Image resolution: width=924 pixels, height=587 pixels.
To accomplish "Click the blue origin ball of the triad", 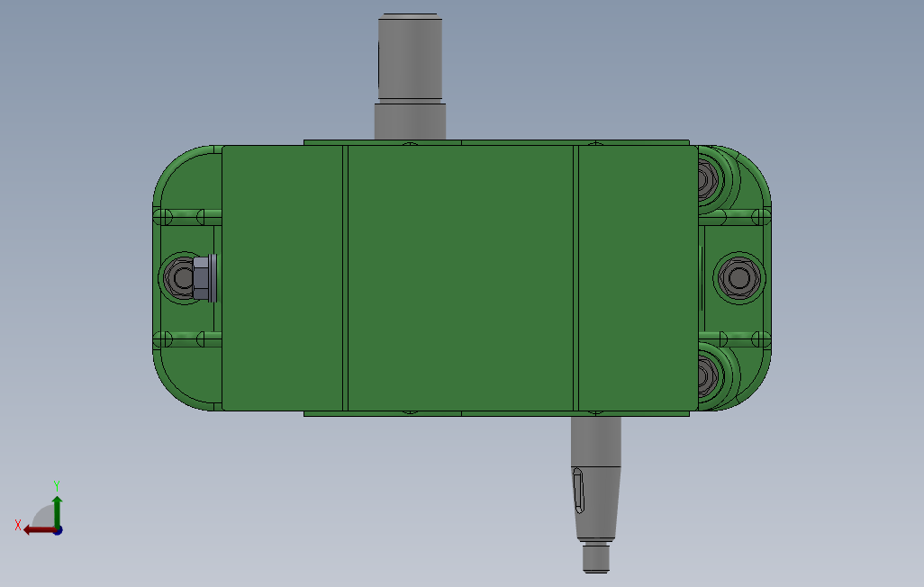I will click(x=59, y=531).
